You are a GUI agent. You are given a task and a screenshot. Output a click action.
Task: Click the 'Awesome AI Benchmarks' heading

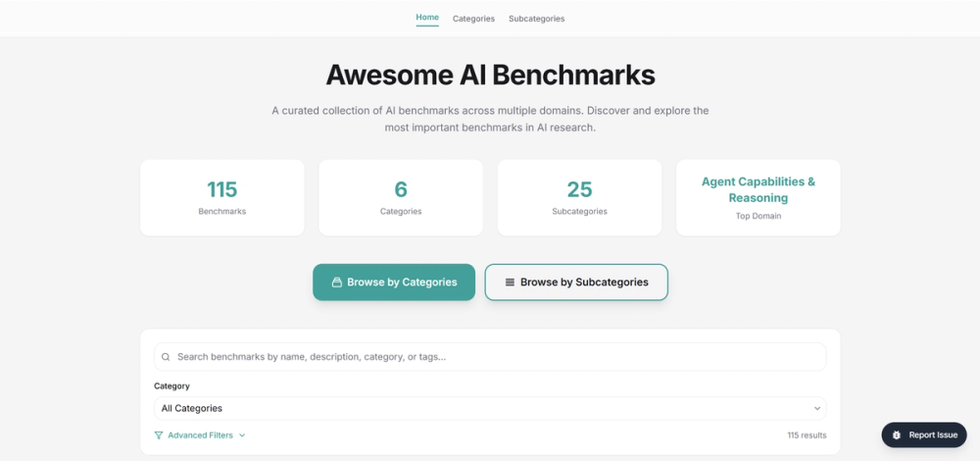click(490, 76)
